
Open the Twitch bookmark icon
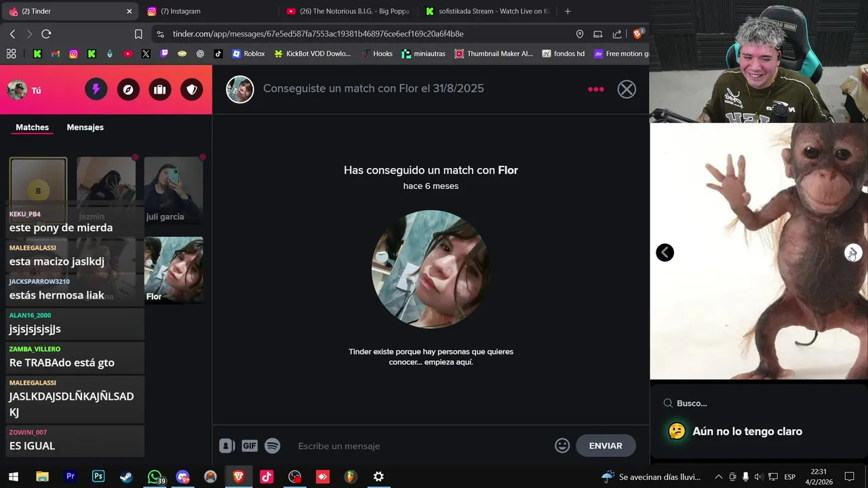tap(164, 54)
